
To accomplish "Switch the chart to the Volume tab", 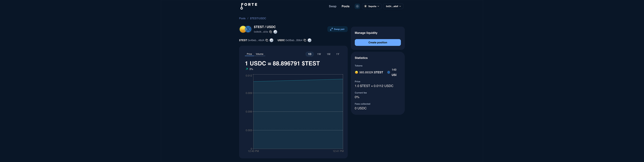I will pos(259,54).
